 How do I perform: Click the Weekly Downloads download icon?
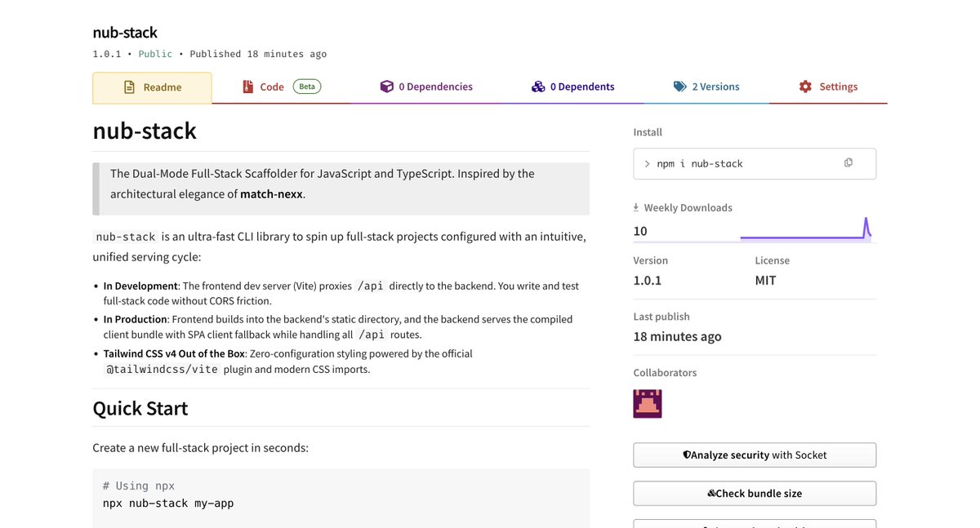[637, 208]
